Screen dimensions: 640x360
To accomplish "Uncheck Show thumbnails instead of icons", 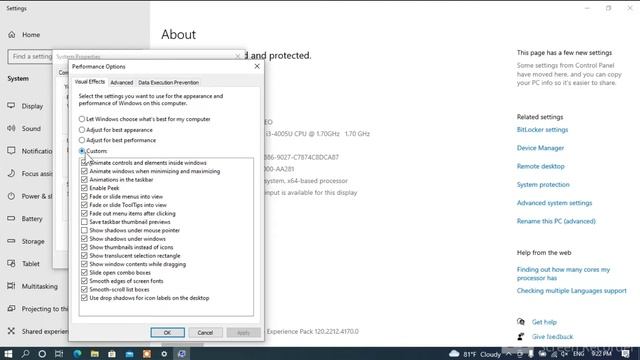I will 84,247.
